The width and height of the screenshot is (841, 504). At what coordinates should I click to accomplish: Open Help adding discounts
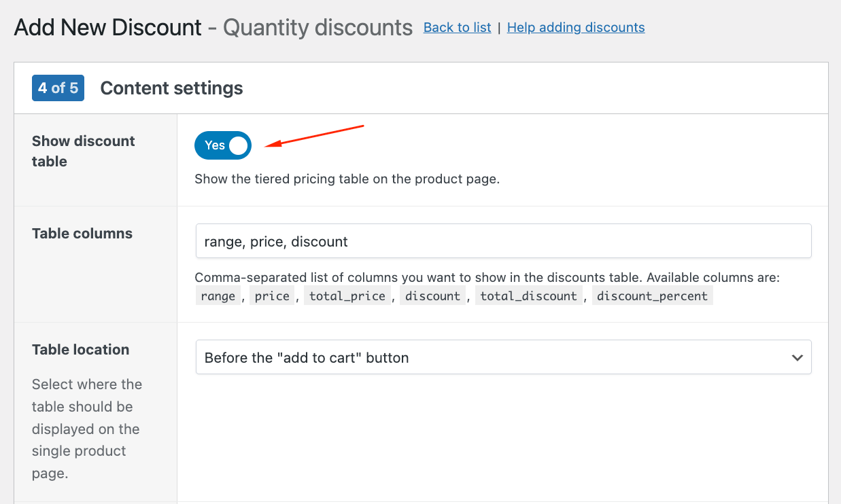pyautogui.click(x=575, y=27)
